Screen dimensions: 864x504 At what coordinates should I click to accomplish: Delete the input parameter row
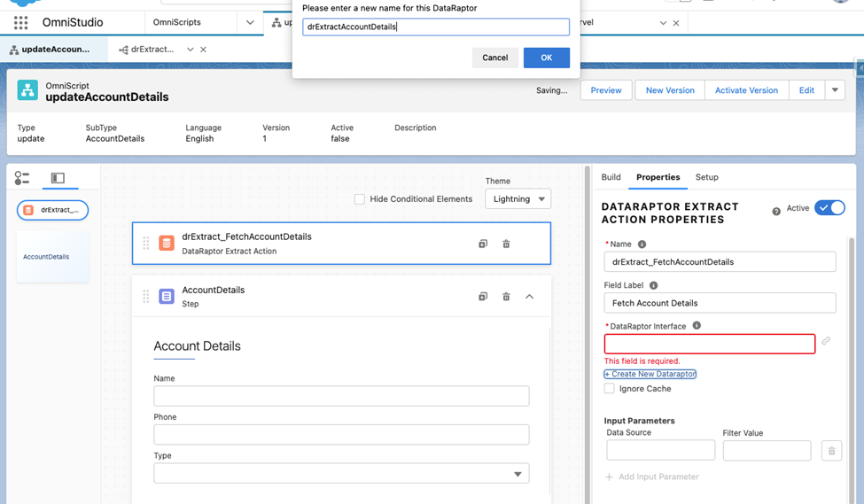coord(831,451)
